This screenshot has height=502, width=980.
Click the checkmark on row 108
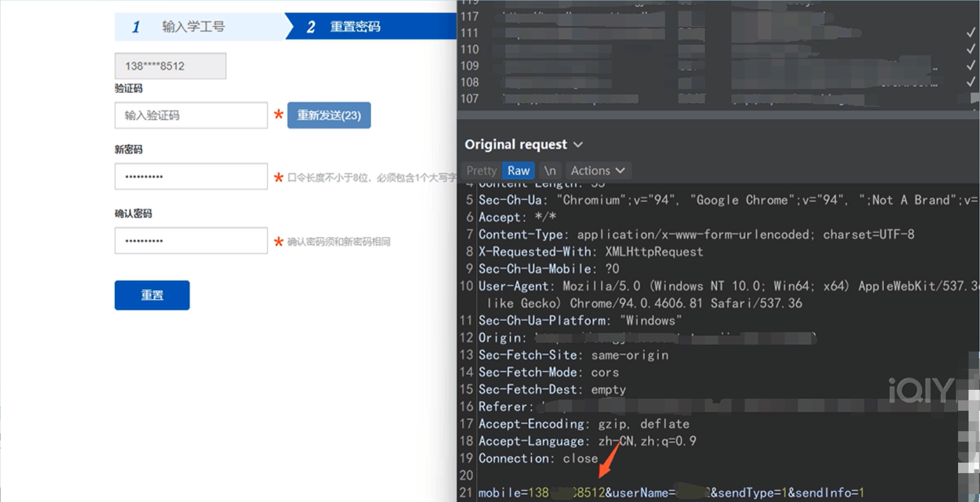coord(971,82)
